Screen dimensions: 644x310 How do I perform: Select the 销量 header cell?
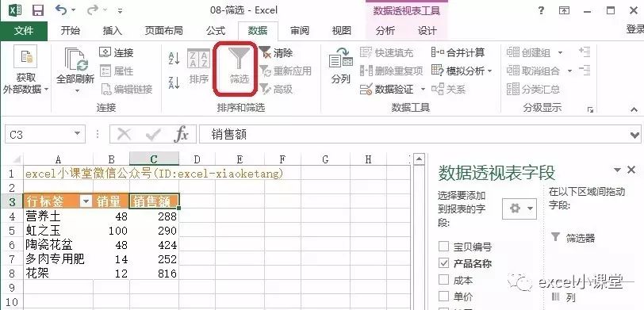111,201
